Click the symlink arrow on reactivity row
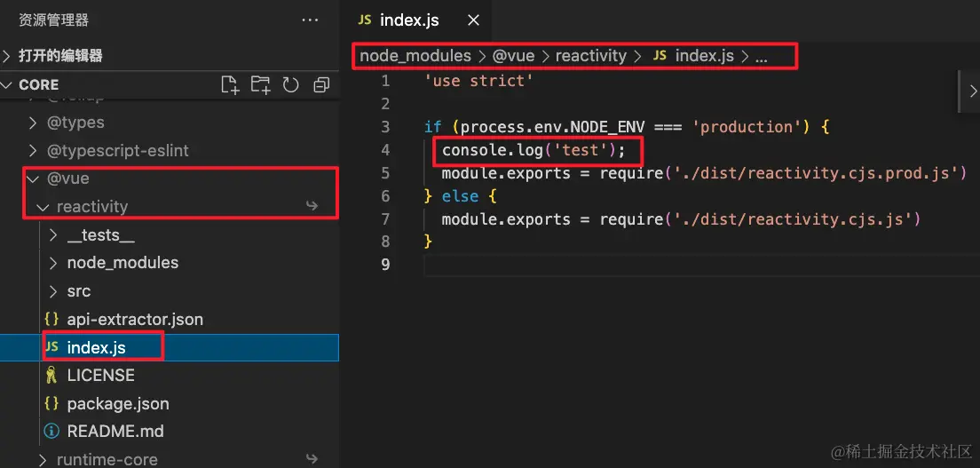The height and width of the screenshot is (468, 980). click(x=312, y=207)
